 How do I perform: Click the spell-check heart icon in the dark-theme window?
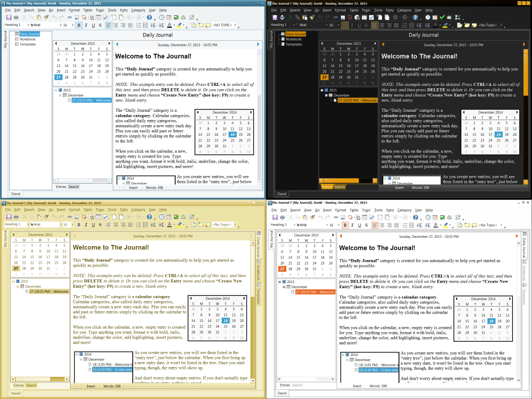[350, 17]
